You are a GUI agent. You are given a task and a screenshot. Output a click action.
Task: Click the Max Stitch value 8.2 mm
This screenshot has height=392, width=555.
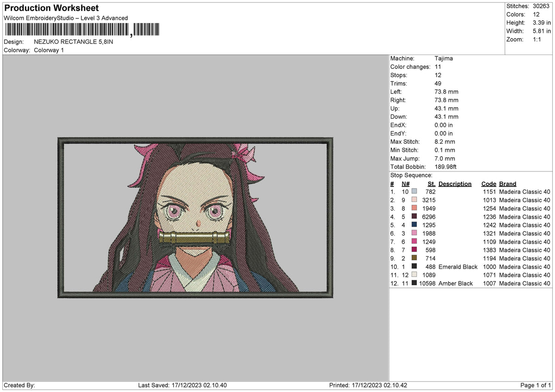[x=445, y=141]
